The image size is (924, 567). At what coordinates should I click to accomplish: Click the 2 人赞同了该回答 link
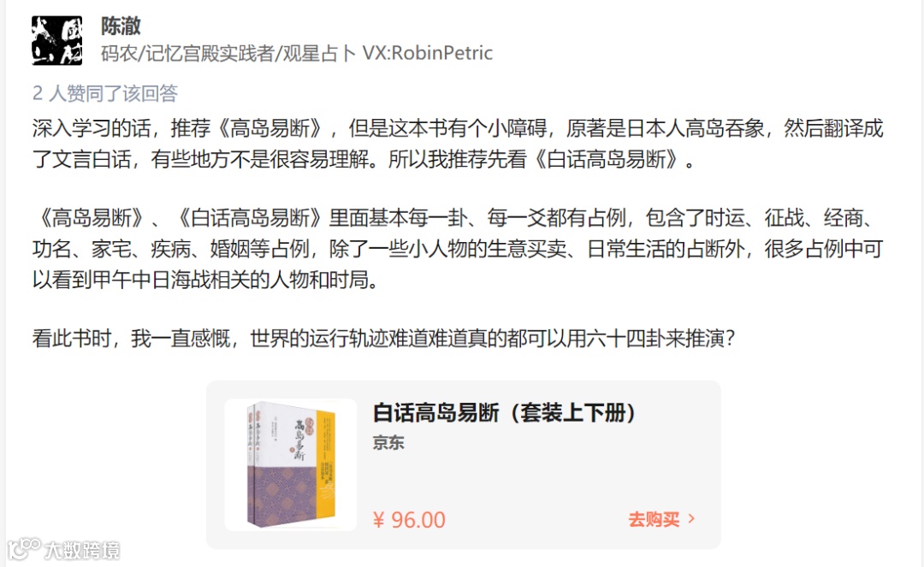point(105,93)
